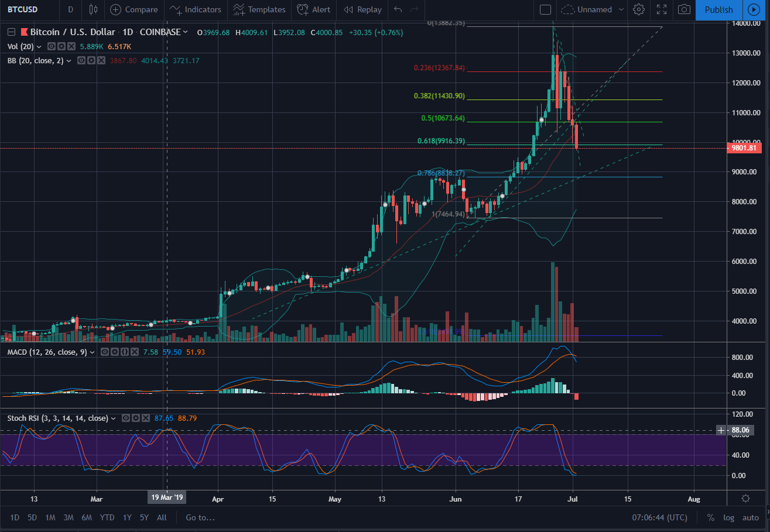Toggle log scale mode

pos(728,517)
